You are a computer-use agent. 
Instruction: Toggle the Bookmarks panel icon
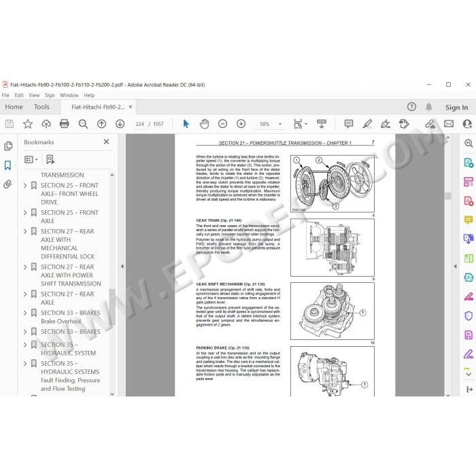tap(7, 165)
